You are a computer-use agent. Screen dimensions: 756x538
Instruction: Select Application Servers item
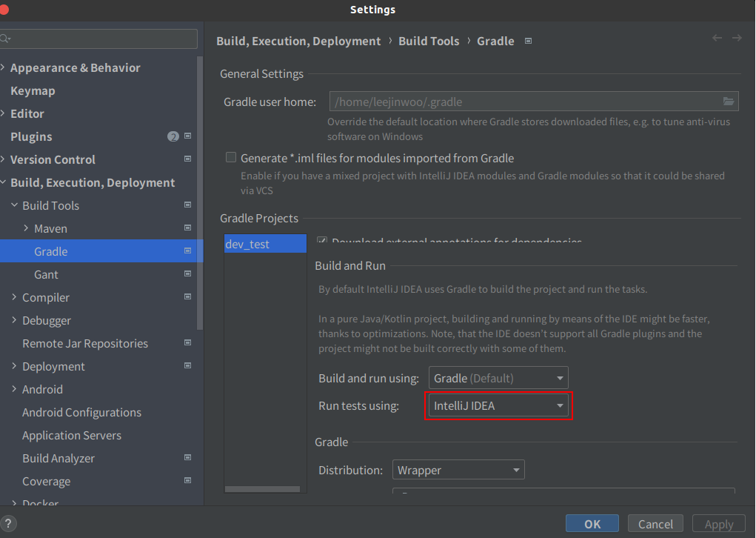(x=72, y=435)
